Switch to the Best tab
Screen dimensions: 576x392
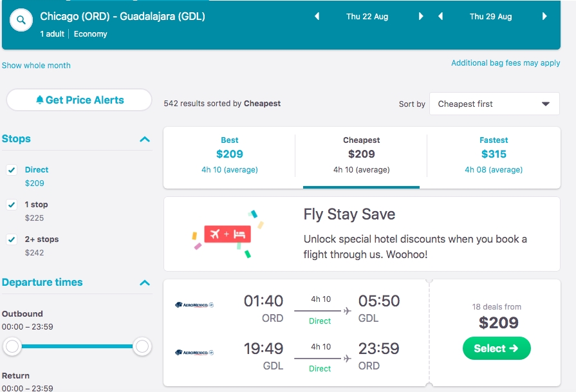point(229,154)
